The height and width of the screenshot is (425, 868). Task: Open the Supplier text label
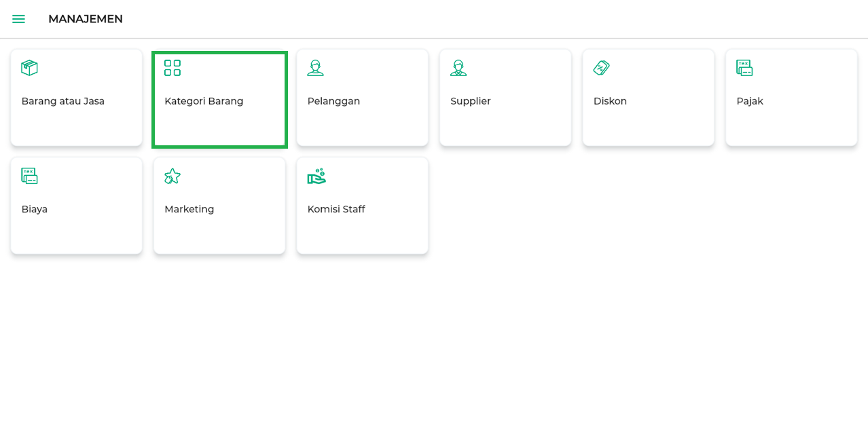point(470,101)
